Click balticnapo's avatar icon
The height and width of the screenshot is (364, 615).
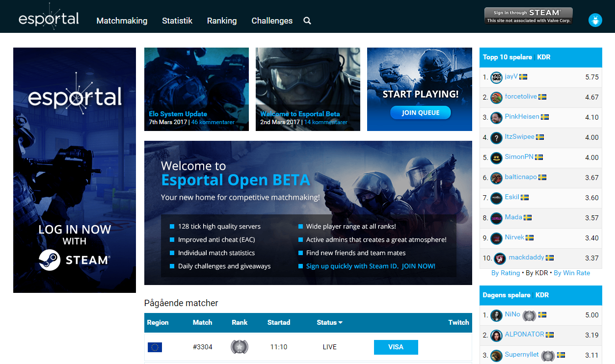point(496,178)
